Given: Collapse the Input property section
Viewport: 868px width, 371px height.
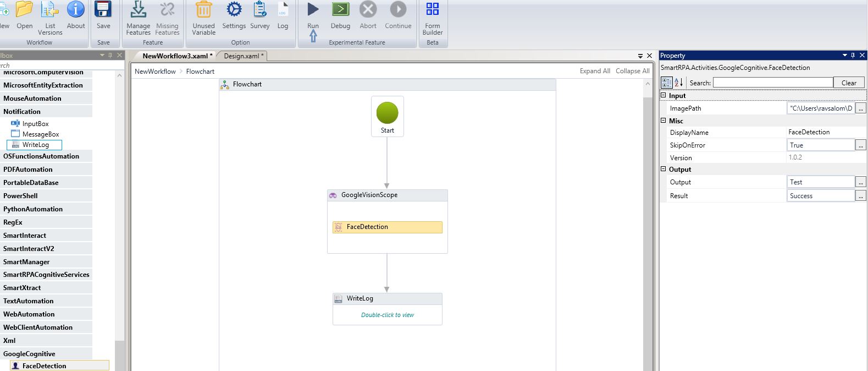Looking at the screenshot, I should (664, 96).
